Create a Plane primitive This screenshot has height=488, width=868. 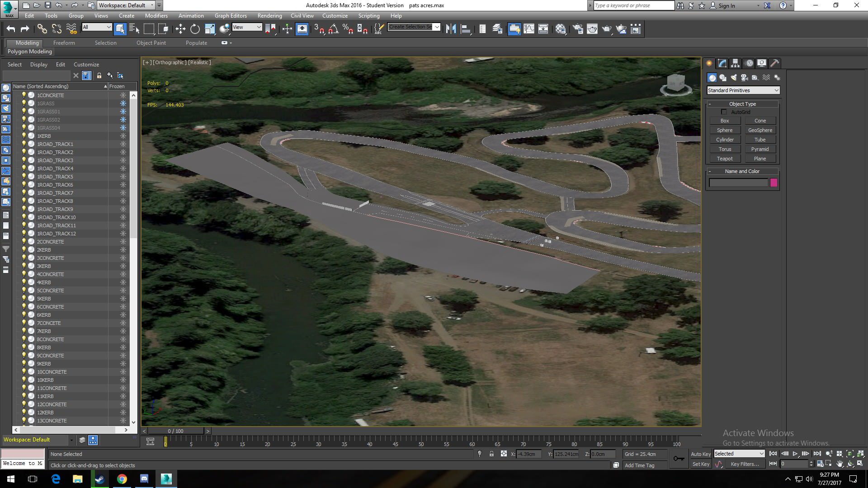760,159
